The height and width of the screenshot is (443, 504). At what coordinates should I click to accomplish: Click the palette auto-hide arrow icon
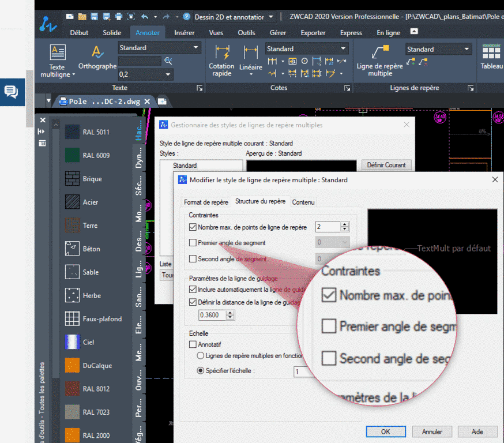tap(41, 132)
